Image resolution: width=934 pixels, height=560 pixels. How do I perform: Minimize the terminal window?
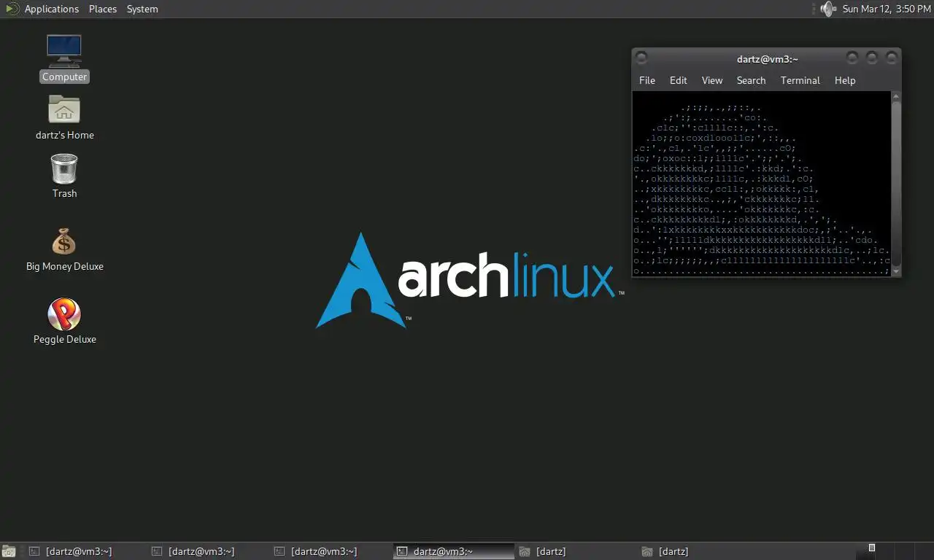[852, 58]
